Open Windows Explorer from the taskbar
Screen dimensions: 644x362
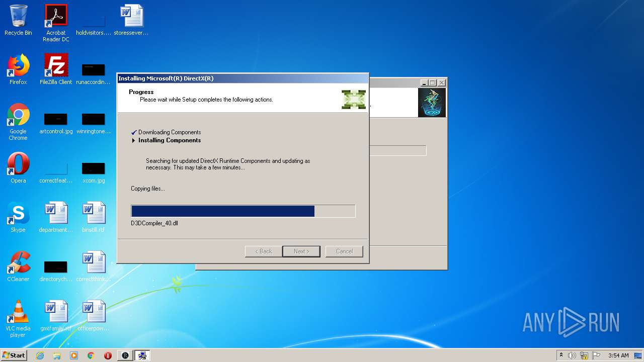pos(57,355)
